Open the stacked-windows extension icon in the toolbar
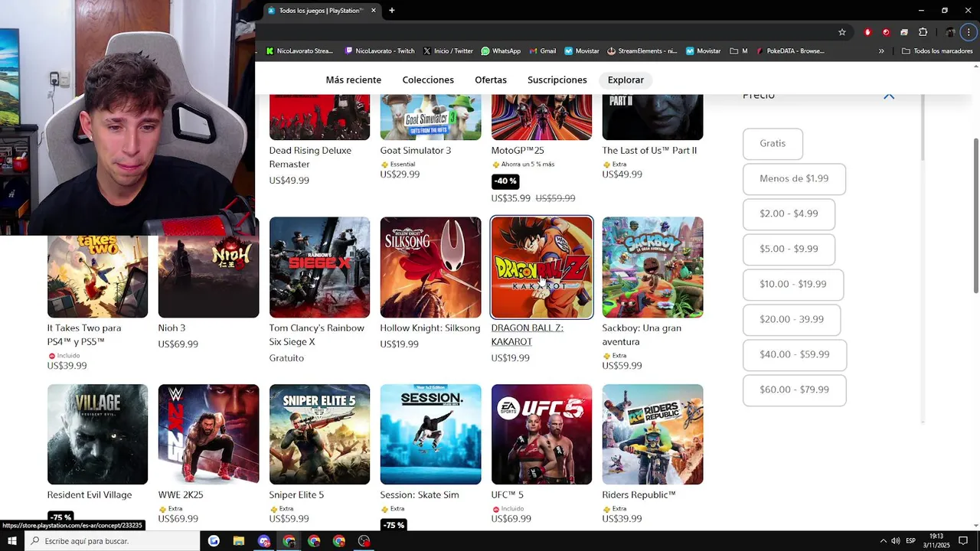The height and width of the screenshot is (551, 980). 904,32
